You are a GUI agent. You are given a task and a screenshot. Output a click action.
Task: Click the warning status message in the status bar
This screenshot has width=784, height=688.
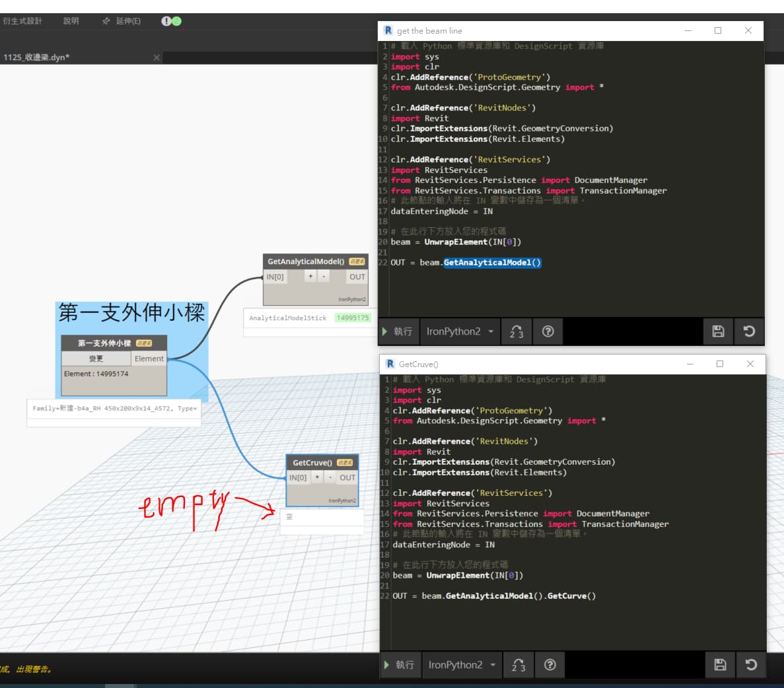(26, 670)
